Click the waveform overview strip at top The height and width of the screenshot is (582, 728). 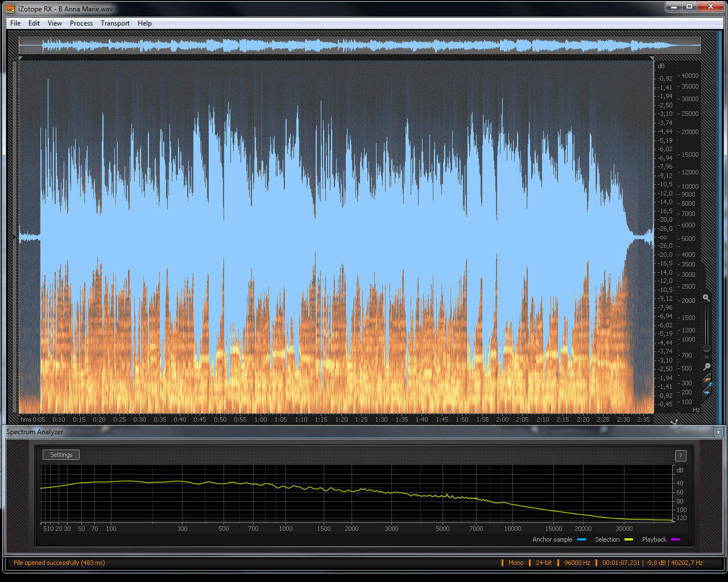tap(359, 45)
